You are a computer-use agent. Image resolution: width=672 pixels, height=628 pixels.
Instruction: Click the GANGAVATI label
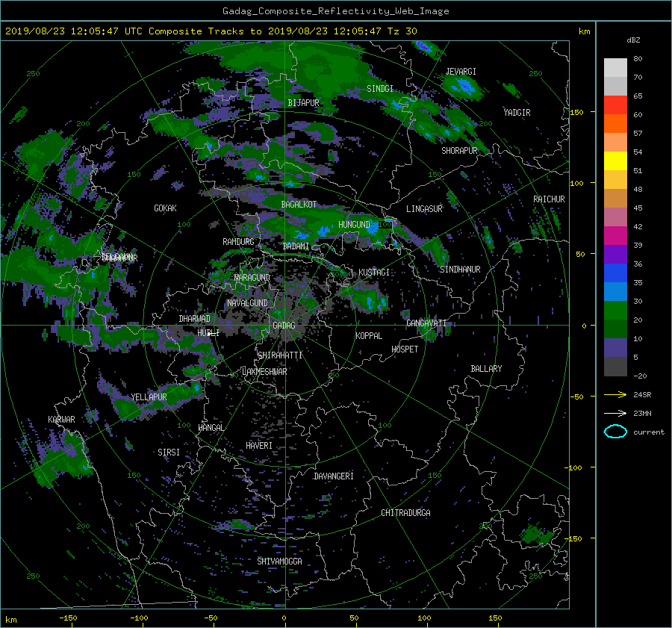click(x=426, y=323)
